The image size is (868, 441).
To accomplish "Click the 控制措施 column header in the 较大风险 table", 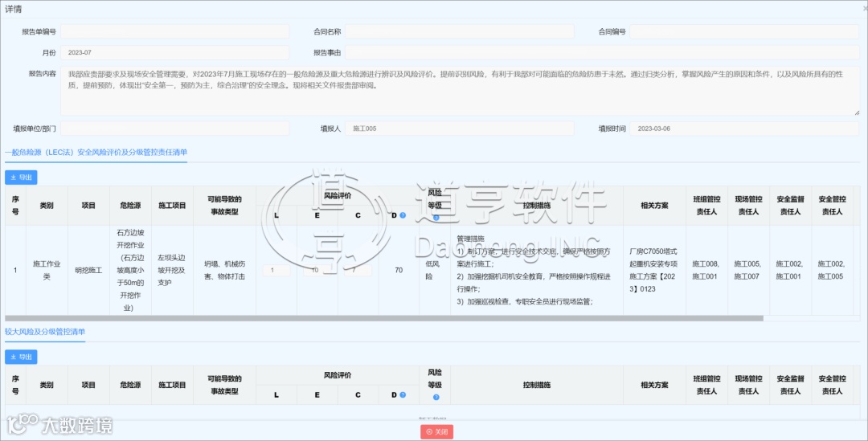I will click(x=536, y=385).
